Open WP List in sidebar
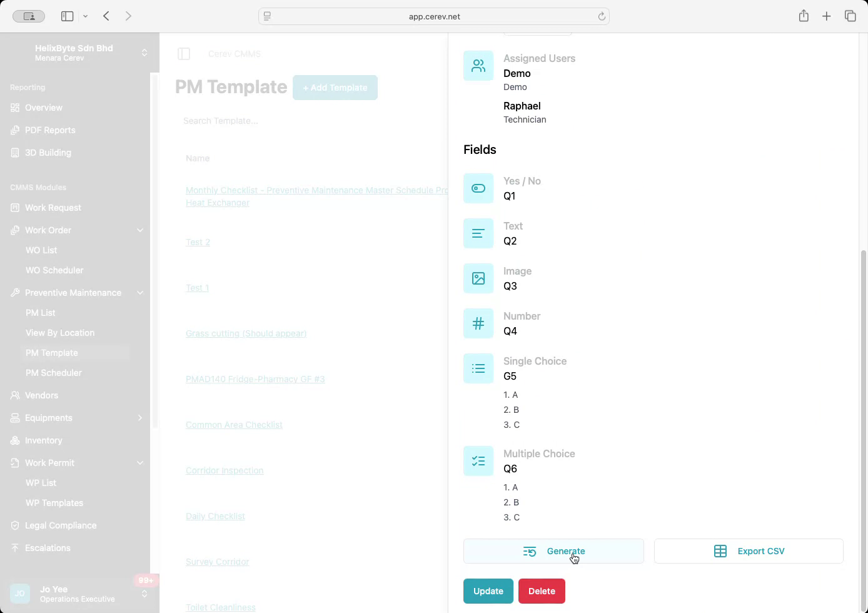This screenshot has height=613, width=868. pyautogui.click(x=41, y=483)
